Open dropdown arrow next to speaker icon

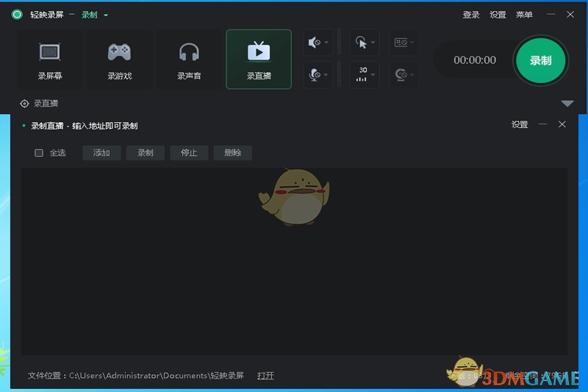coord(326,43)
